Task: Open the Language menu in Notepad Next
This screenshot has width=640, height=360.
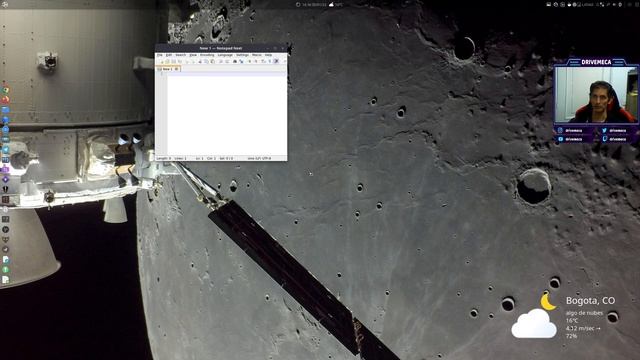Action: pos(225,55)
